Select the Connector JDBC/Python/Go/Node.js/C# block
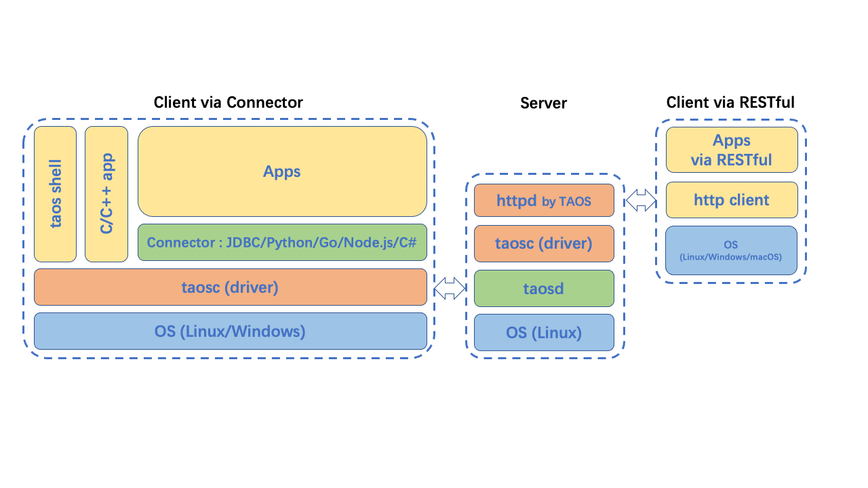 282,243
